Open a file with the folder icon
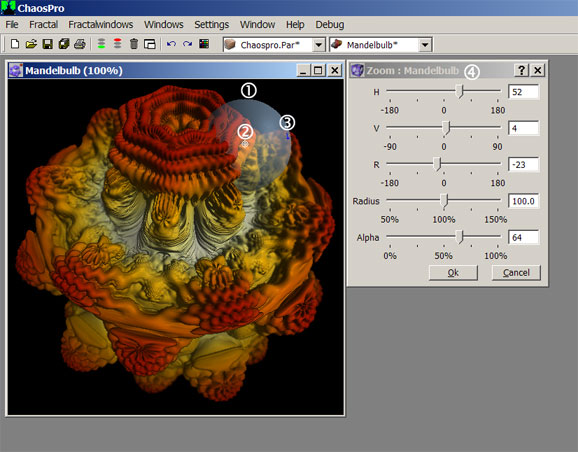This screenshot has width=578, height=452. (31, 44)
